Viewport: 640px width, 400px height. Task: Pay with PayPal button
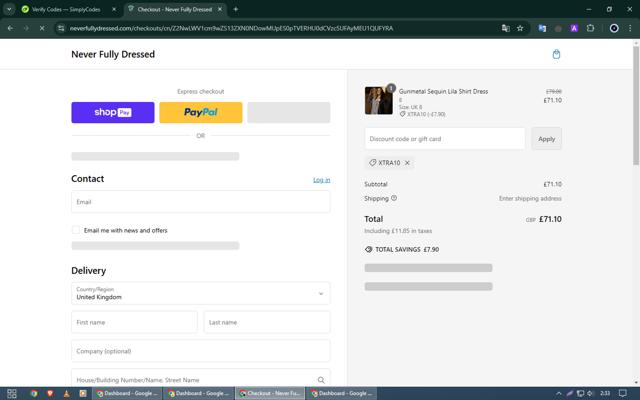(x=200, y=112)
